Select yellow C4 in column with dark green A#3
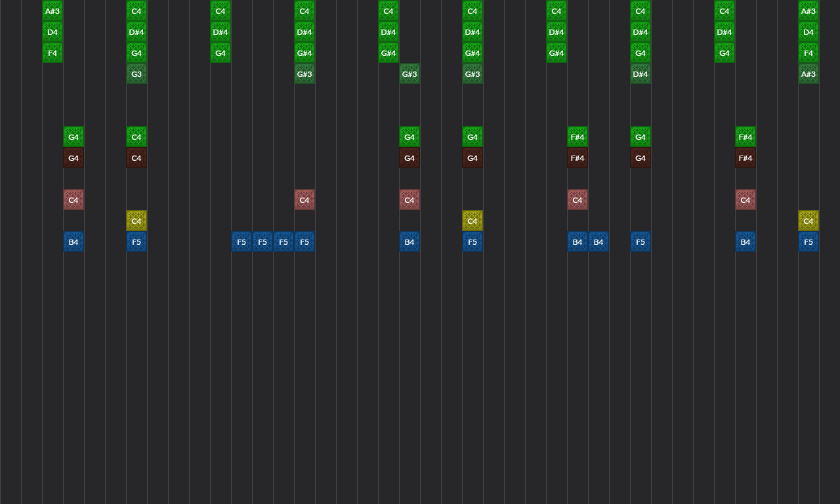The height and width of the screenshot is (504, 840). (808, 221)
